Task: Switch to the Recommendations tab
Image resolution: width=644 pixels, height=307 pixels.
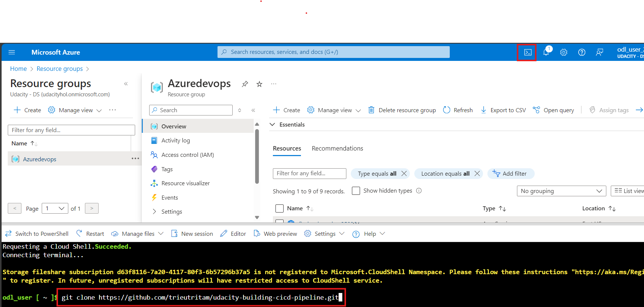Action: coord(337,148)
